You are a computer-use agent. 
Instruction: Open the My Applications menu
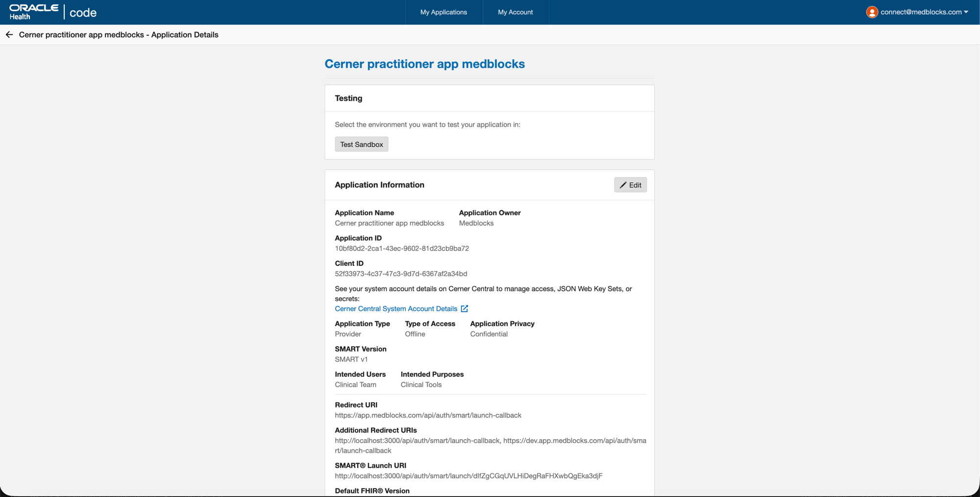point(443,12)
